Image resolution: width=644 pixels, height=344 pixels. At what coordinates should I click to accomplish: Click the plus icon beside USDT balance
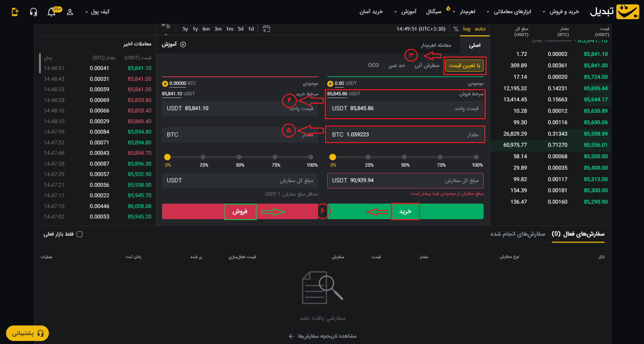coord(330,83)
